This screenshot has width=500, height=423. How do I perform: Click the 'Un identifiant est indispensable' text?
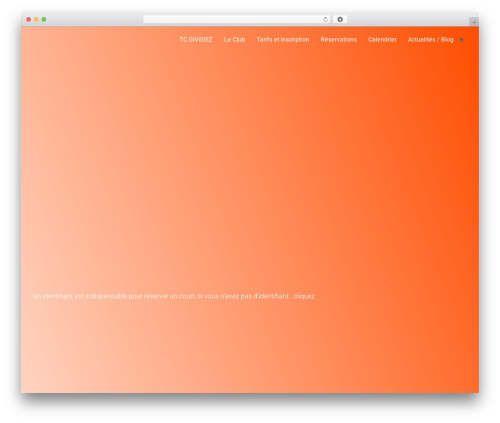click(173, 296)
